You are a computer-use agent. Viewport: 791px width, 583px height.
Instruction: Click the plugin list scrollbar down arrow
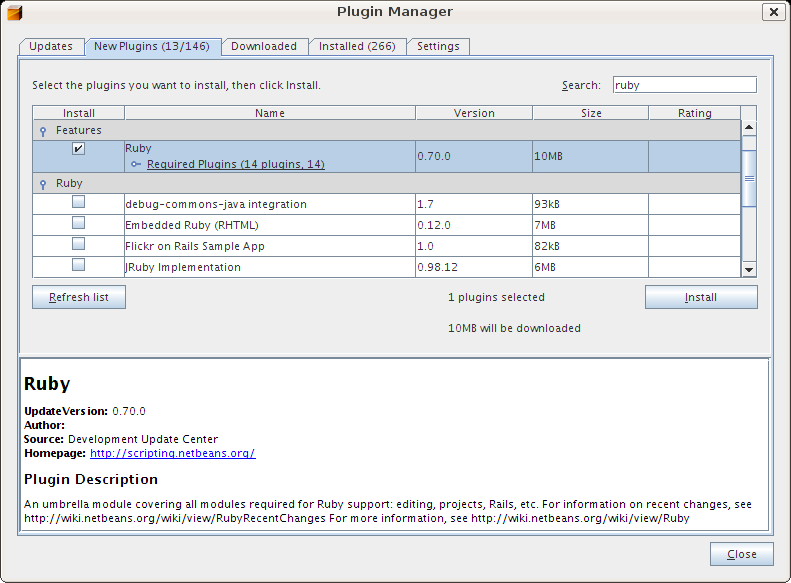pos(749,270)
